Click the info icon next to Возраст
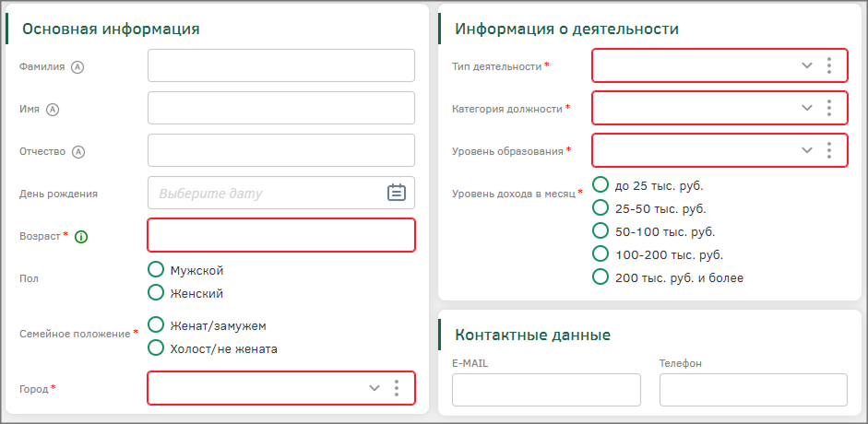This screenshot has height=424, width=868. pos(81,237)
